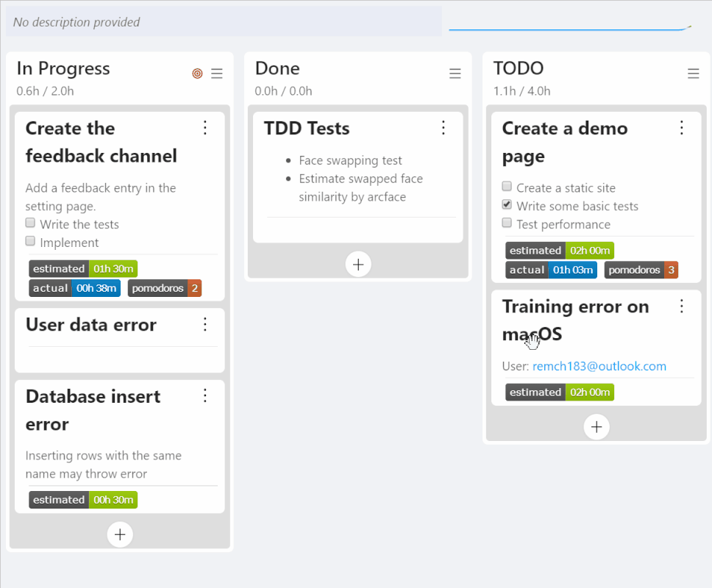712x588 pixels.
Task: Click the No description provided field
Action: pos(224,22)
